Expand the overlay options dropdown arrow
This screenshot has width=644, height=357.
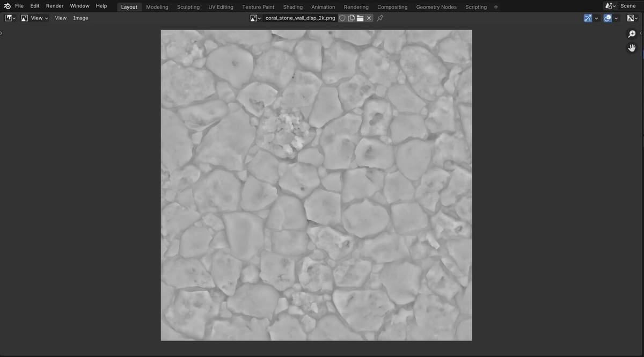[616, 18]
